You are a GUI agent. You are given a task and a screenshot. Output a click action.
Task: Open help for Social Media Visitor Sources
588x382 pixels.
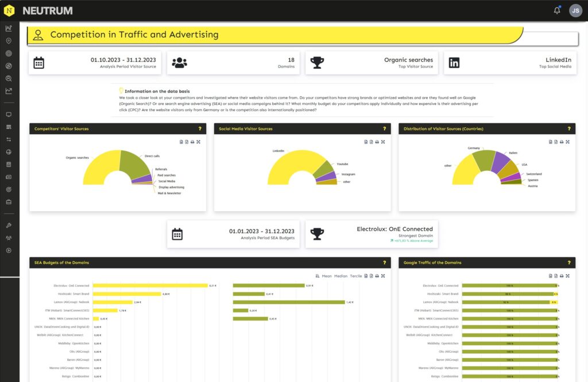point(384,128)
